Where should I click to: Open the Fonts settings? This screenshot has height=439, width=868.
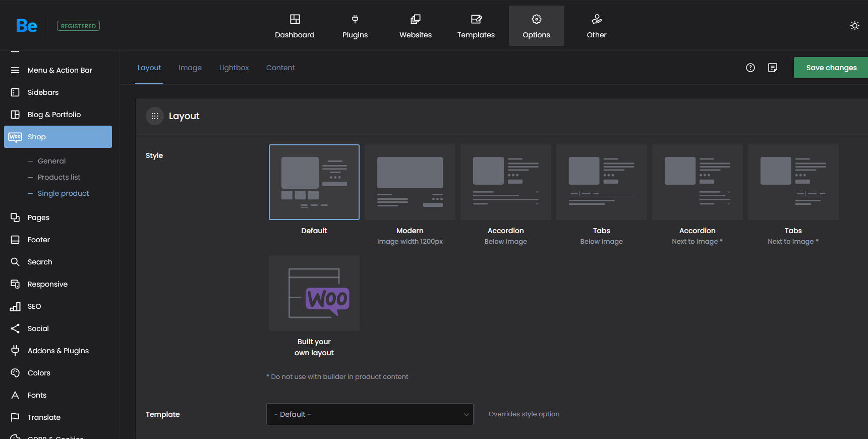[58, 395]
